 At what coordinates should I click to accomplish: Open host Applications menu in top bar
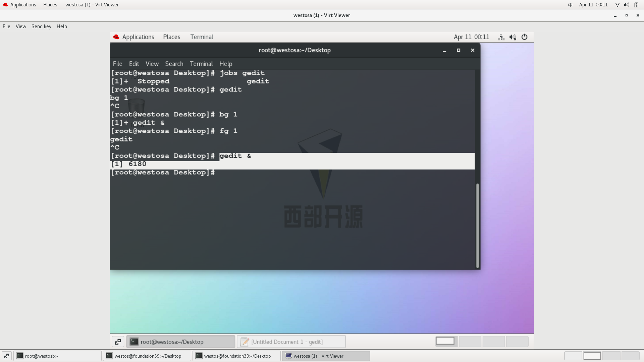19,5
